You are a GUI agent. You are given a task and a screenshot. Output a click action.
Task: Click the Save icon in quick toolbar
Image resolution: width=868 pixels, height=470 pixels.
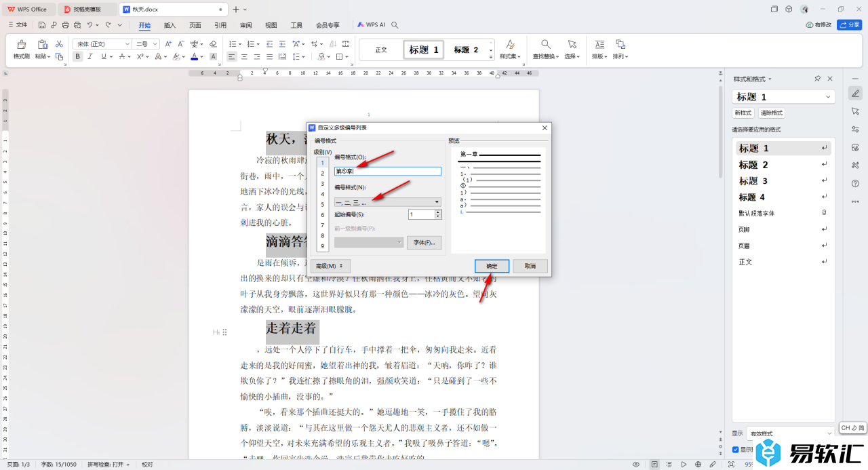coord(42,25)
